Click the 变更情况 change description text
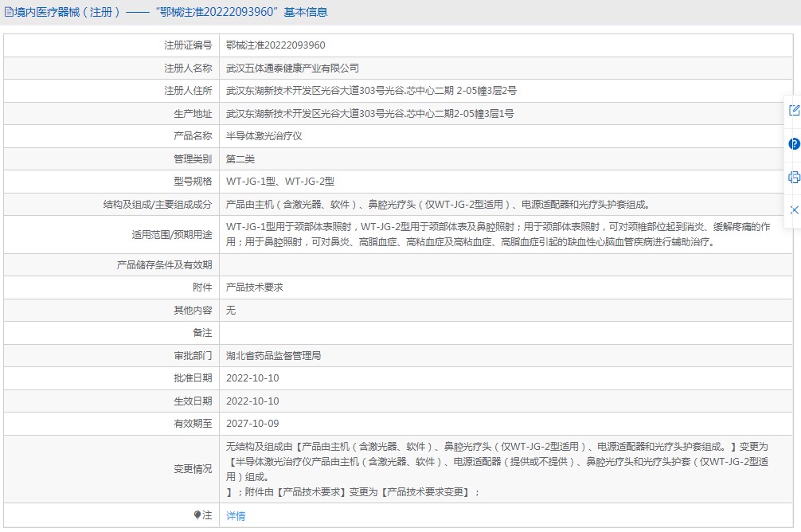 click(497, 469)
